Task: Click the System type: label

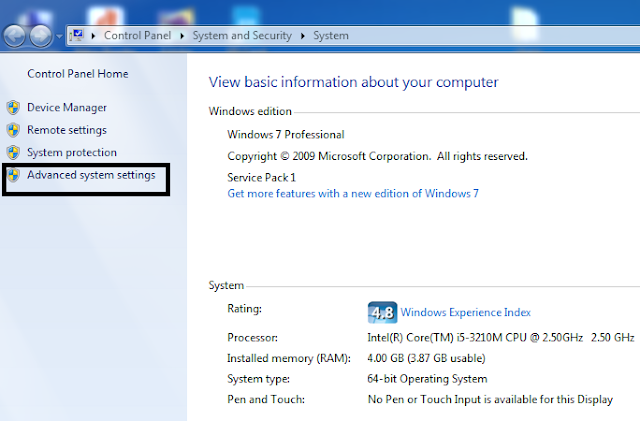Action: point(258,379)
